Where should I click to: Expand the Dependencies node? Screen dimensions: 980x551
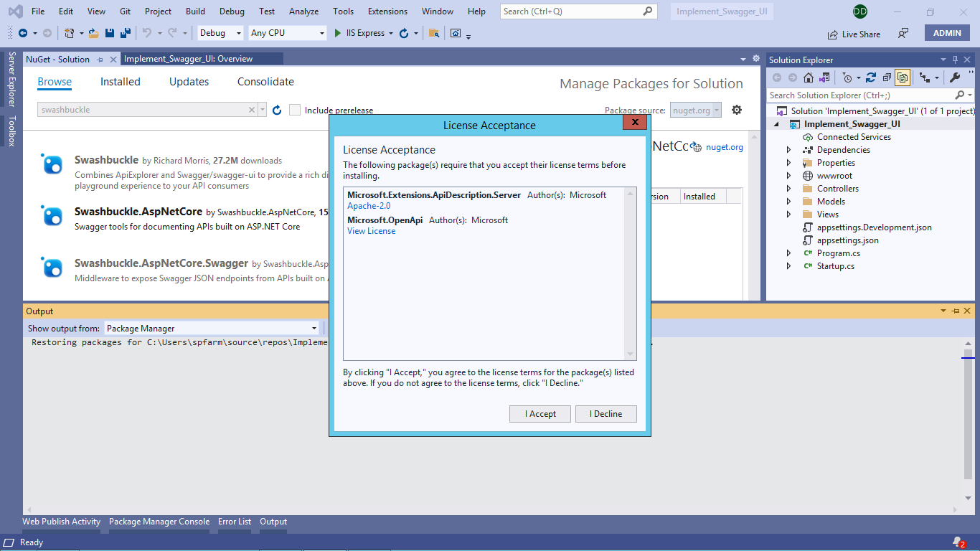(x=789, y=150)
